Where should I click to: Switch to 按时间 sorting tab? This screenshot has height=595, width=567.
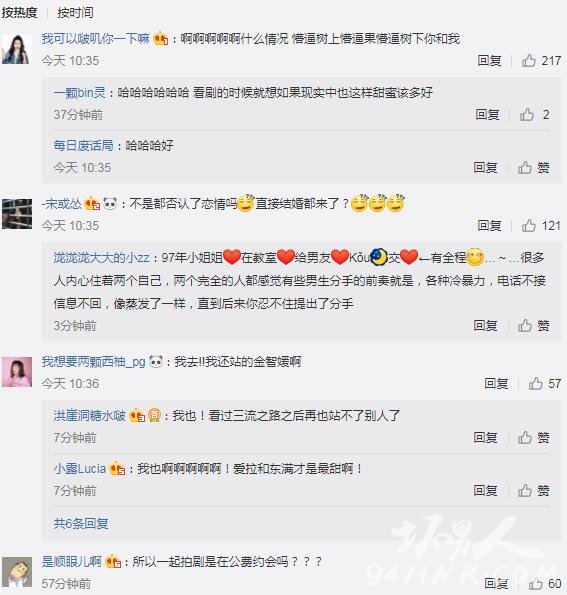pyautogui.click(x=75, y=13)
